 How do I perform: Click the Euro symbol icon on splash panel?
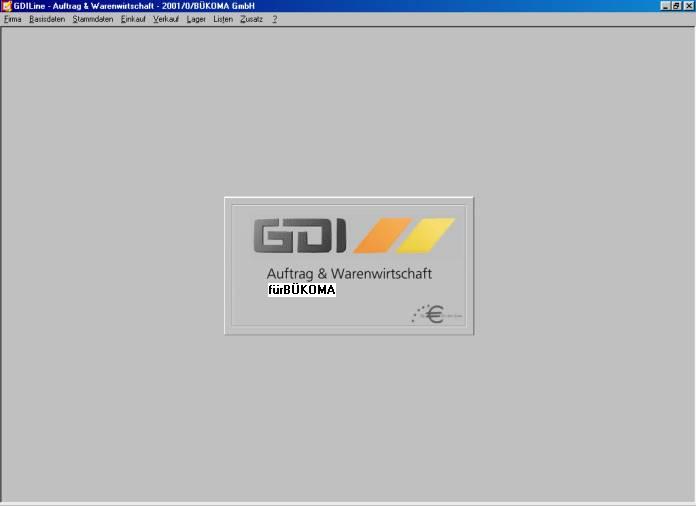pyautogui.click(x=435, y=314)
